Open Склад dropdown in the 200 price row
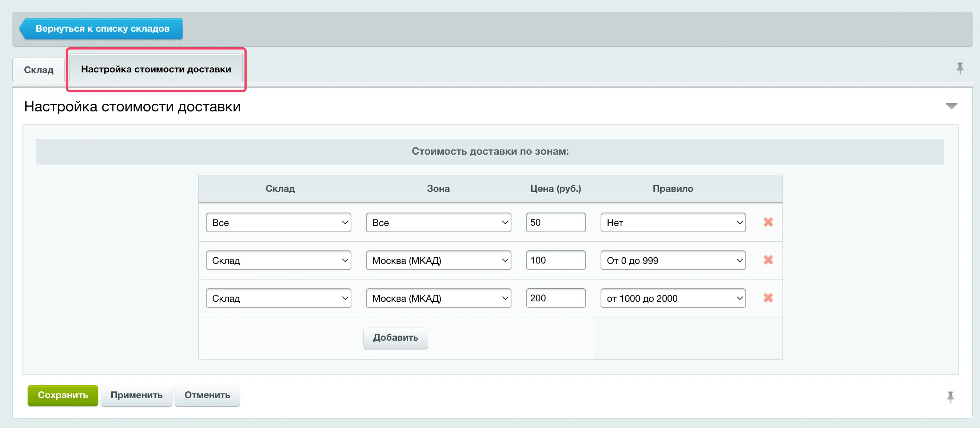The height and width of the screenshot is (428, 980). coord(279,298)
